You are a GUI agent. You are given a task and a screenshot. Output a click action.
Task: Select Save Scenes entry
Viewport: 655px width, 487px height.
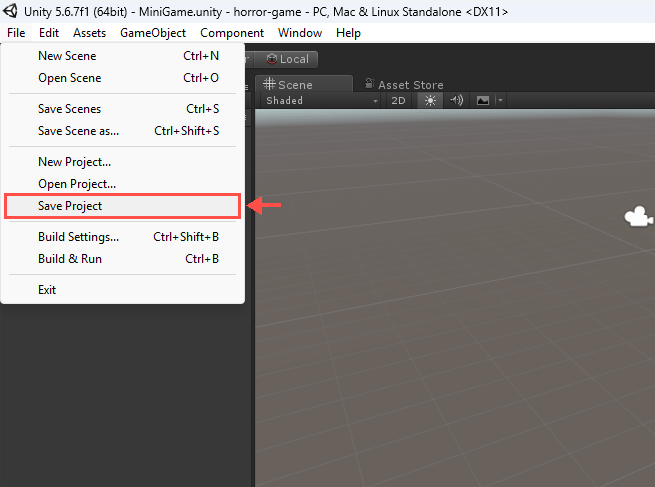pyautogui.click(x=122, y=109)
